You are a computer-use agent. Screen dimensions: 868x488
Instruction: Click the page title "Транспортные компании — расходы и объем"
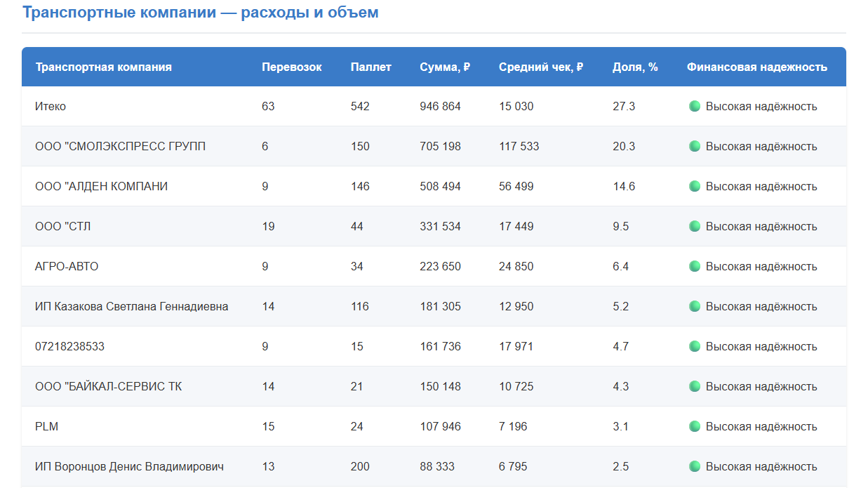[201, 13]
